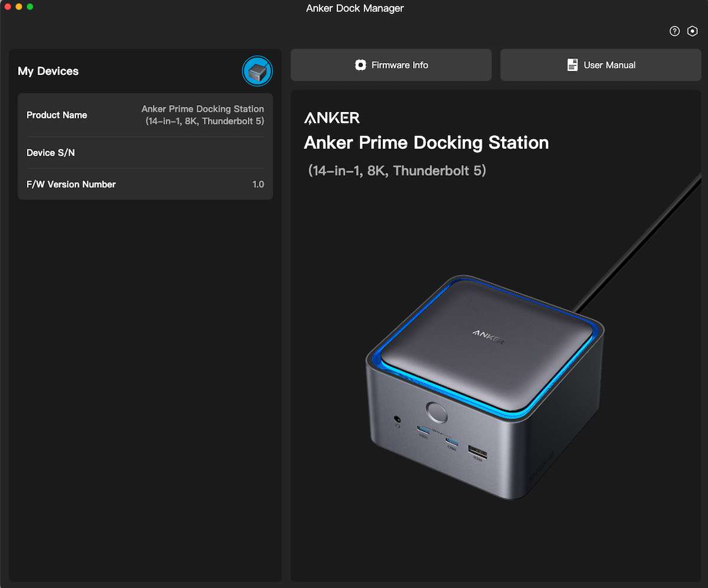Click the Anker Dock Manager title bar
The width and height of the screenshot is (708, 588).
click(x=354, y=8)
